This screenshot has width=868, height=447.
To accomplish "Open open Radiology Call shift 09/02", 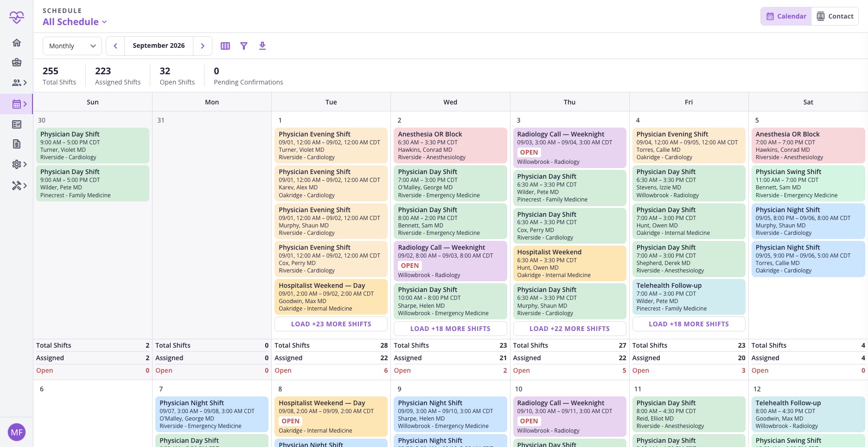I will [x=450, y=261].
